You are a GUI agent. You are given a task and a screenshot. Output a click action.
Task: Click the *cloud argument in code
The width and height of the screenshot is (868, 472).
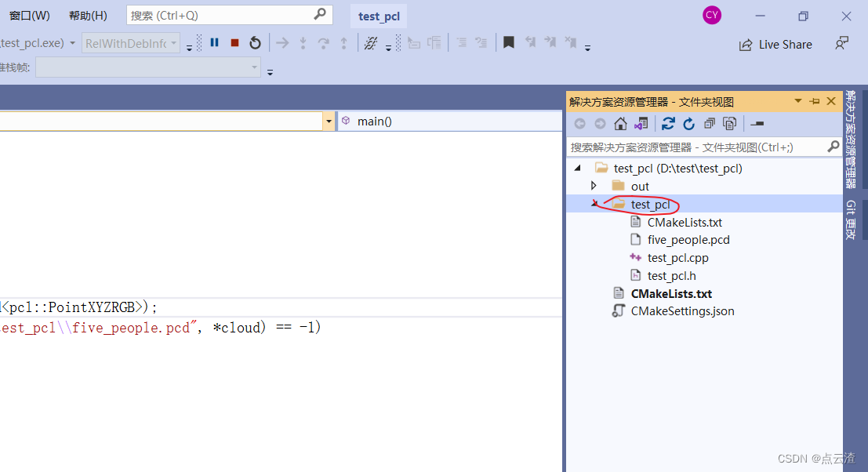pos(236,328)
